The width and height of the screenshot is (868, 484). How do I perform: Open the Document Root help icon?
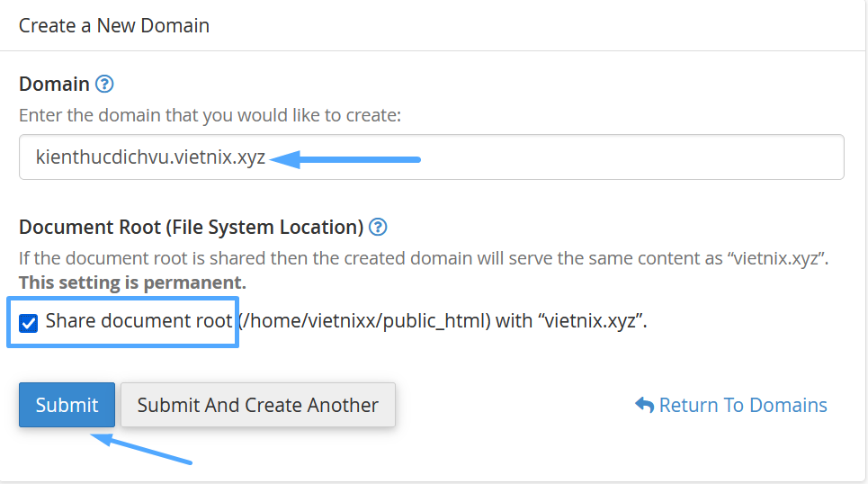coord(378,227)
